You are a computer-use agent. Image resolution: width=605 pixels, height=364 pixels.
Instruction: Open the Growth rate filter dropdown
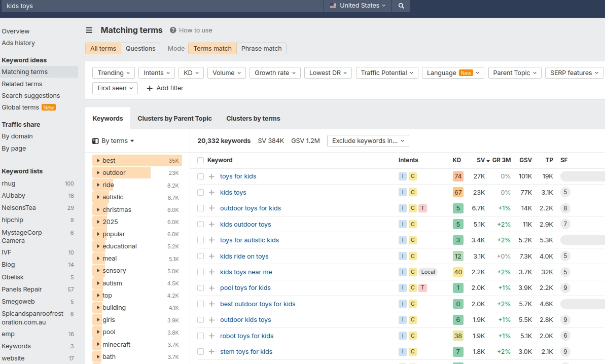coord(275,73)
